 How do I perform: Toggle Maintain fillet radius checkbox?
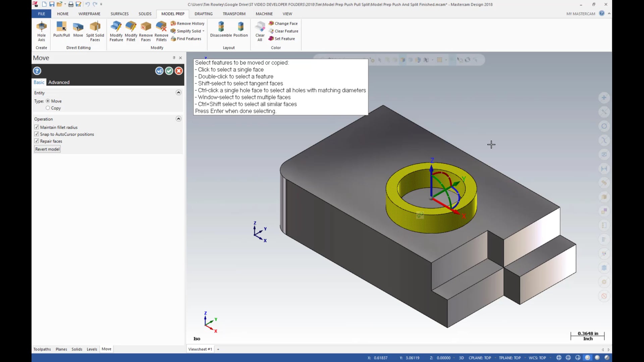point(37,127)
